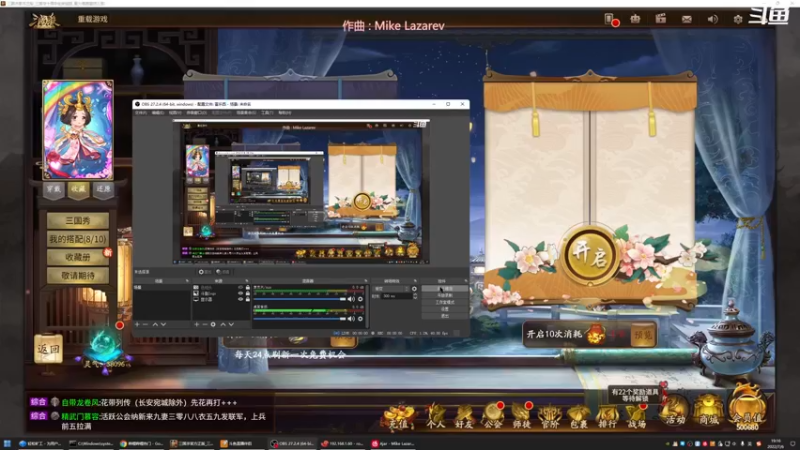Click OBS start streaming button
800x450 pixels.
pos(444,288)
